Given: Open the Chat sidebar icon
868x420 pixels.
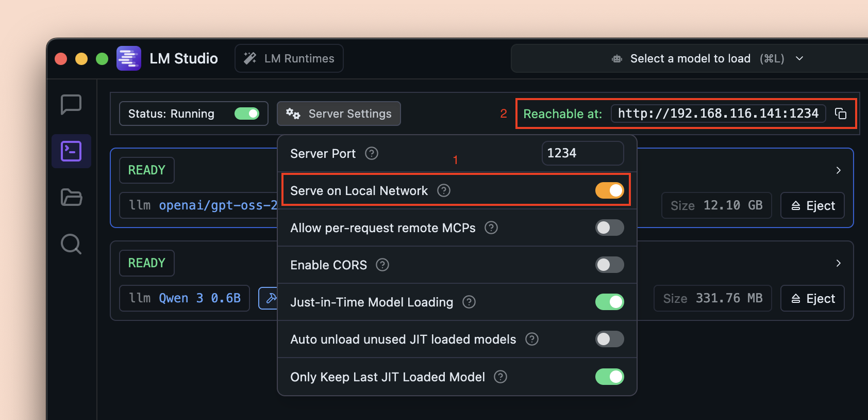Looking at the screenshot, I should [x=71, y=105].
